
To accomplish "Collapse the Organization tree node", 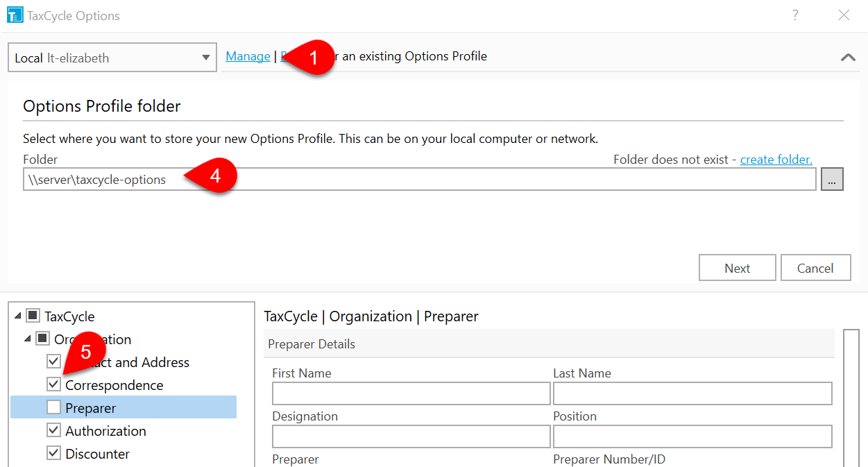I will click(x=27, y=339).
